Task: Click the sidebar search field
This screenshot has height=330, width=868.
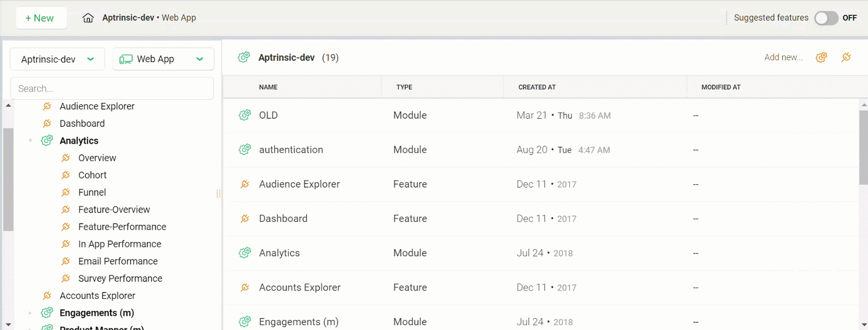Action: tap(112, 88)
